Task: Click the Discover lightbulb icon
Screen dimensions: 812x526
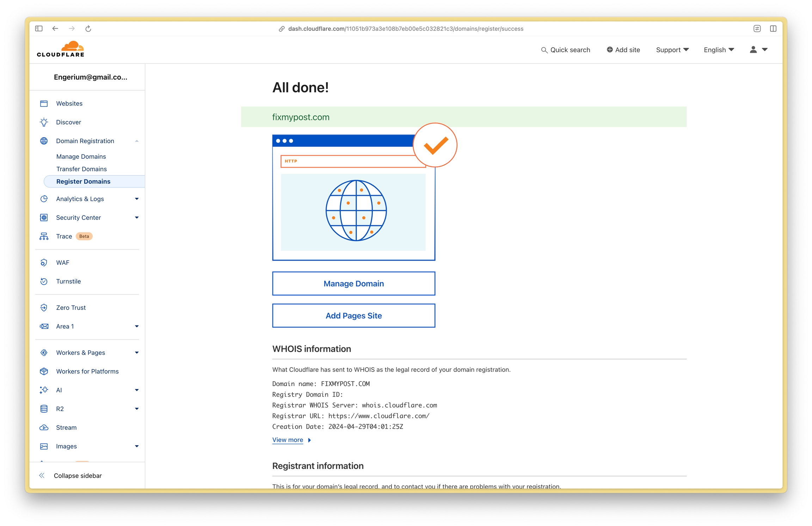Action: tap(44, 122)
